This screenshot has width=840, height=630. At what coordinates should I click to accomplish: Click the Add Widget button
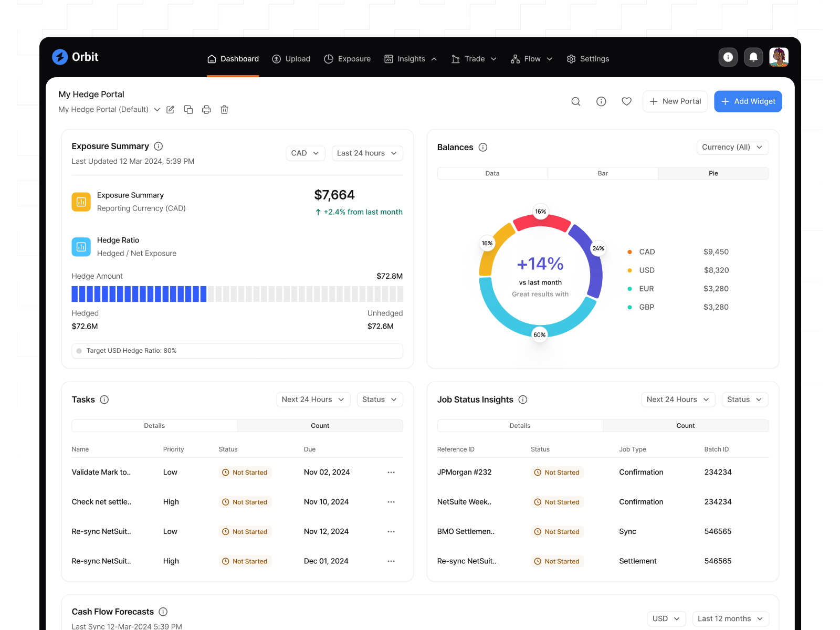tap(748, 101)
